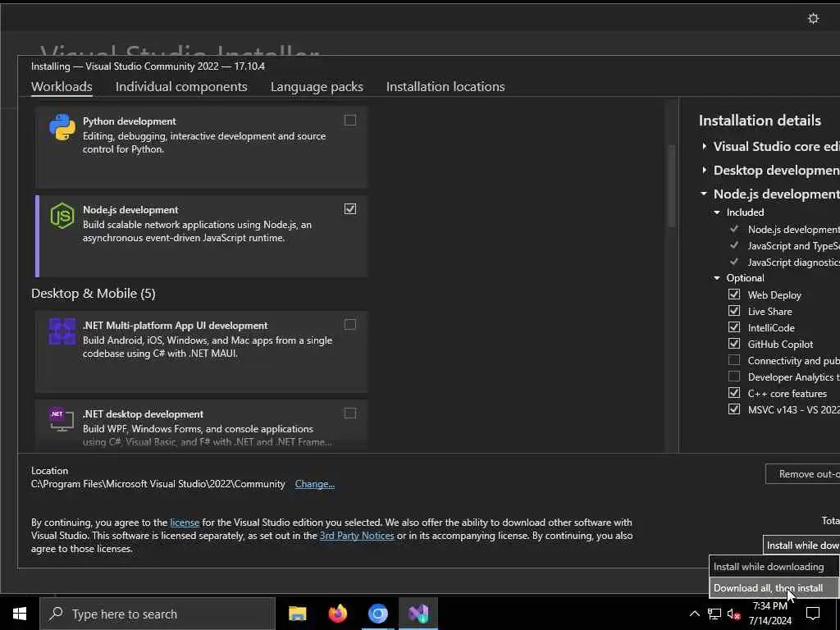
Task: Click the Desktop & Mobile (5) heading
Action: coord(94,294)
